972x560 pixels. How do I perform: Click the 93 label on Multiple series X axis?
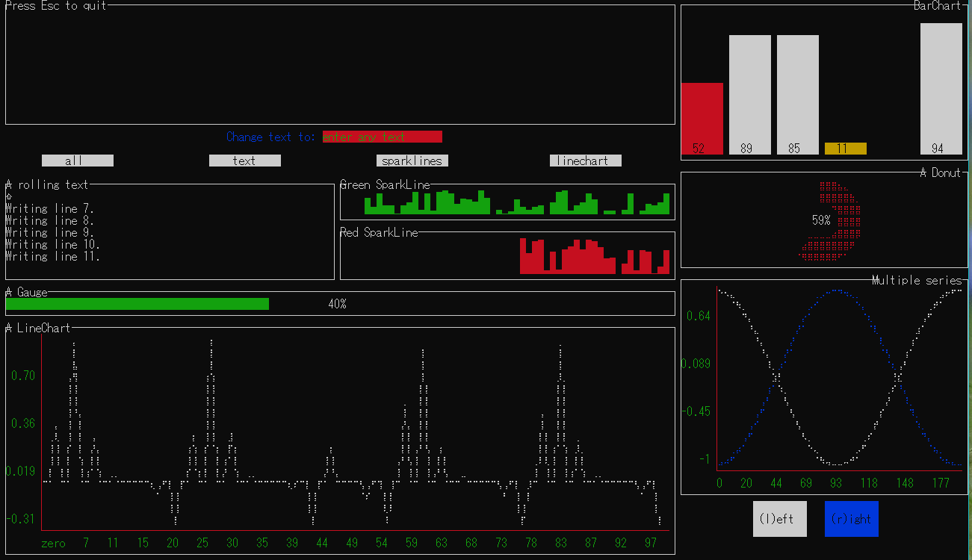coord(836,483)
